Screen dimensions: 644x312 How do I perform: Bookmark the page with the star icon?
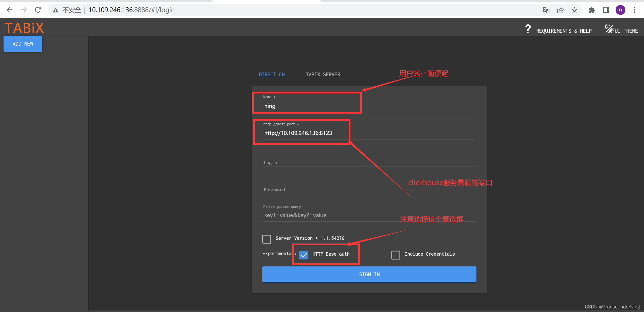574,10
